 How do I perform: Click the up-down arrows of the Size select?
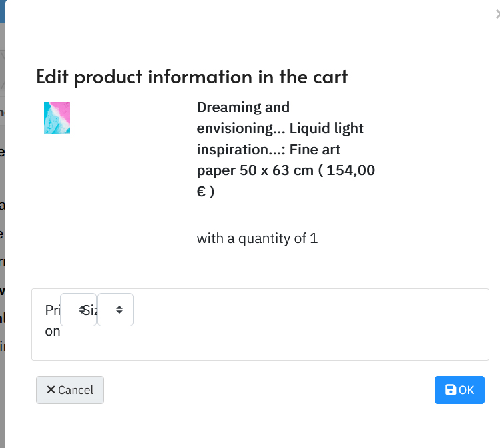pyautogui.click(x=119, y=310)
